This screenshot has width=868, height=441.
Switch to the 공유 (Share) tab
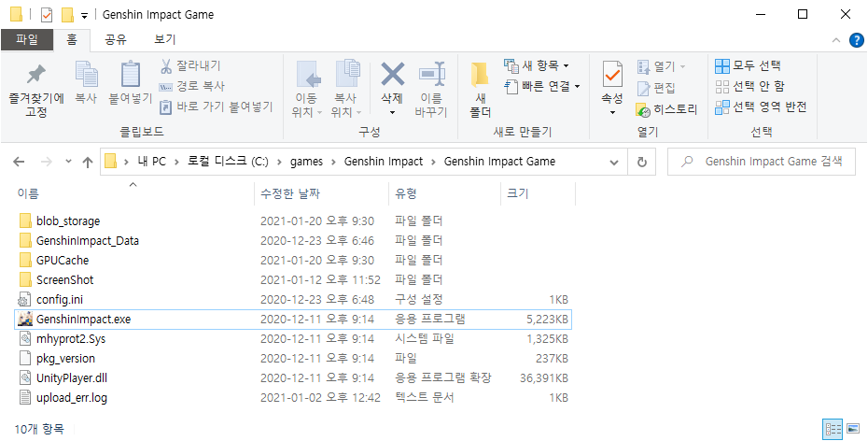coord(117,39)
